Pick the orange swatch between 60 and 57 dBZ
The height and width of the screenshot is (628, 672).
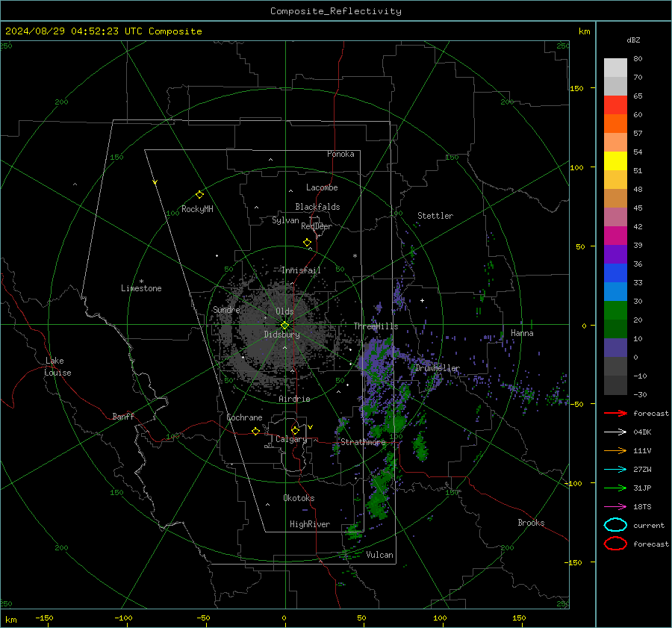pyautogui.click(x=615, y=124)
